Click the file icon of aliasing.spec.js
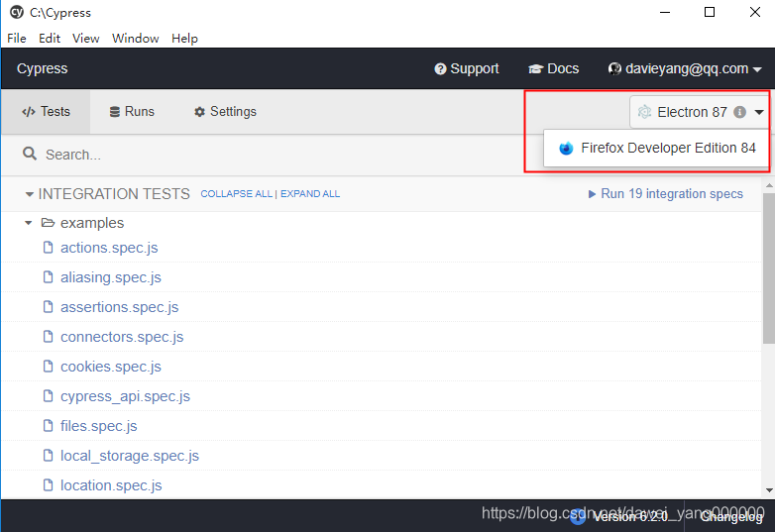The image size is (775, 532). 48,277
